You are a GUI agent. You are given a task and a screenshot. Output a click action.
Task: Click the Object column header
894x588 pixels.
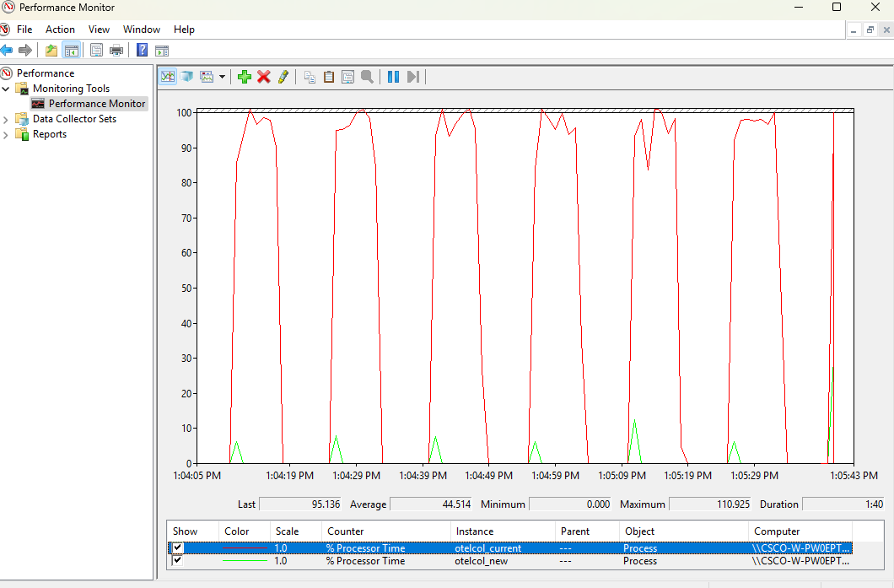684,531
